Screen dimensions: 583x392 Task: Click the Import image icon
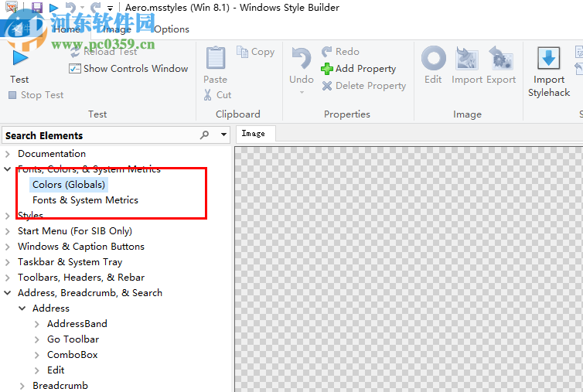(x=467, y=59)
